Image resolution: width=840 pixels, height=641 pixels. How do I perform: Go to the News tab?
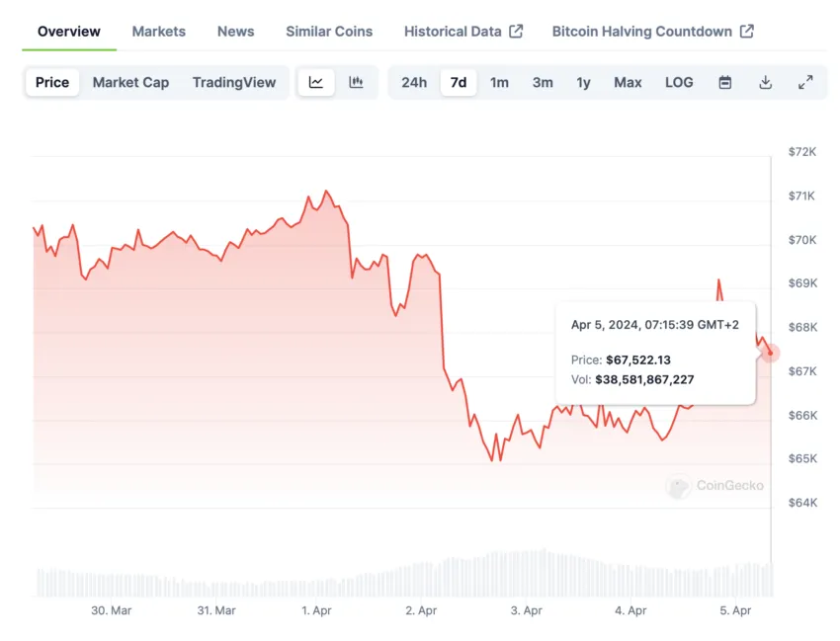[235, 32]
